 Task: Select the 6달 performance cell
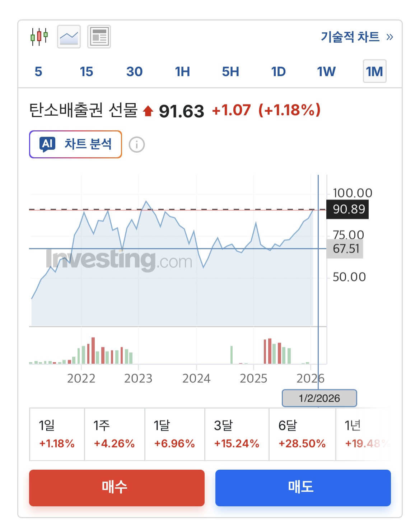coord(302,434)
